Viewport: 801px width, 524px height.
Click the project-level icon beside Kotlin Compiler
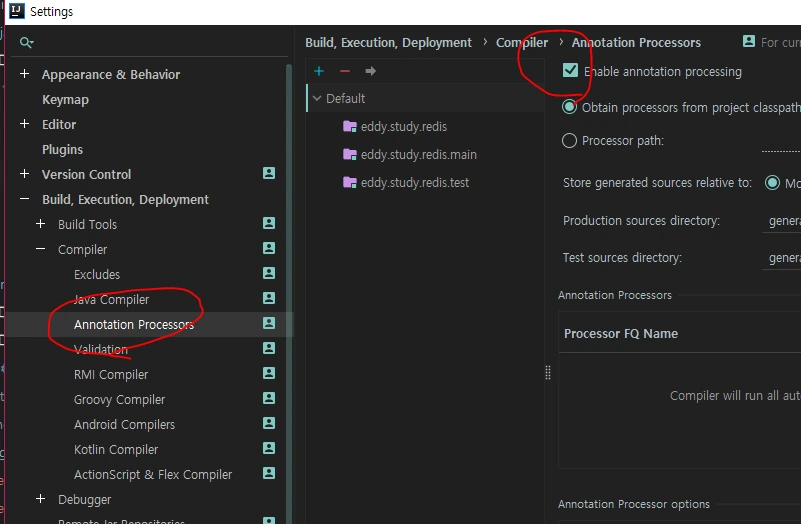coord(268,448)
